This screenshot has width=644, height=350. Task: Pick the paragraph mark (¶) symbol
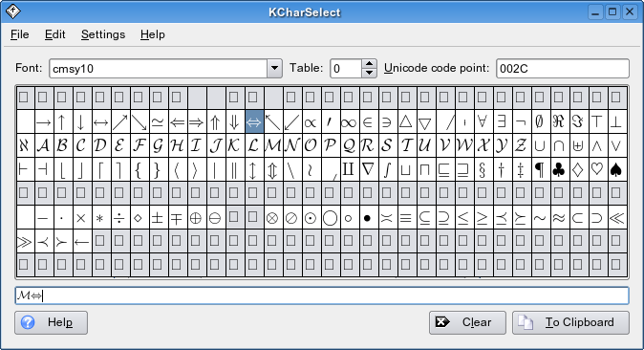click(x=539, y=169)
